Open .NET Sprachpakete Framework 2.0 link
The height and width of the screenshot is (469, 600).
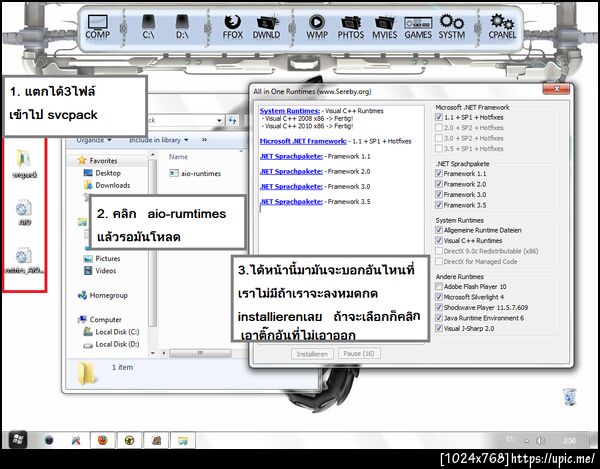291,171
